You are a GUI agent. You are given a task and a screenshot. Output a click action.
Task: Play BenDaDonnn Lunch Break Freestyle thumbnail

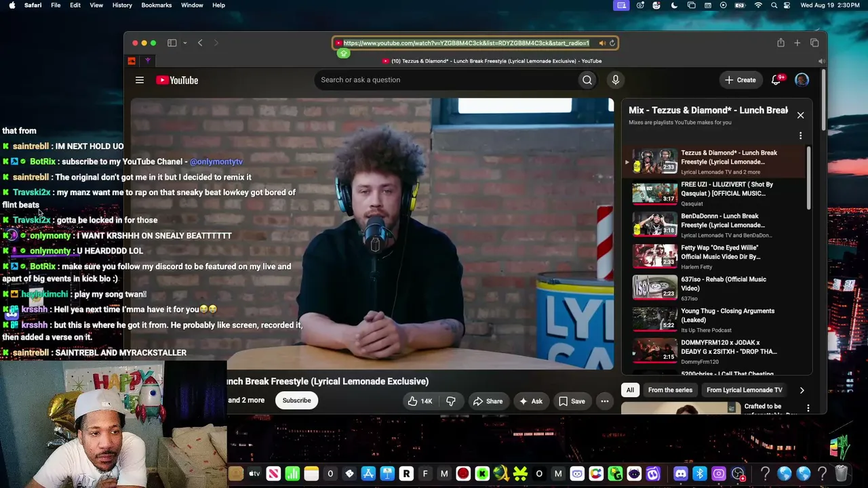pyautogui.click(x=654, y=225)
